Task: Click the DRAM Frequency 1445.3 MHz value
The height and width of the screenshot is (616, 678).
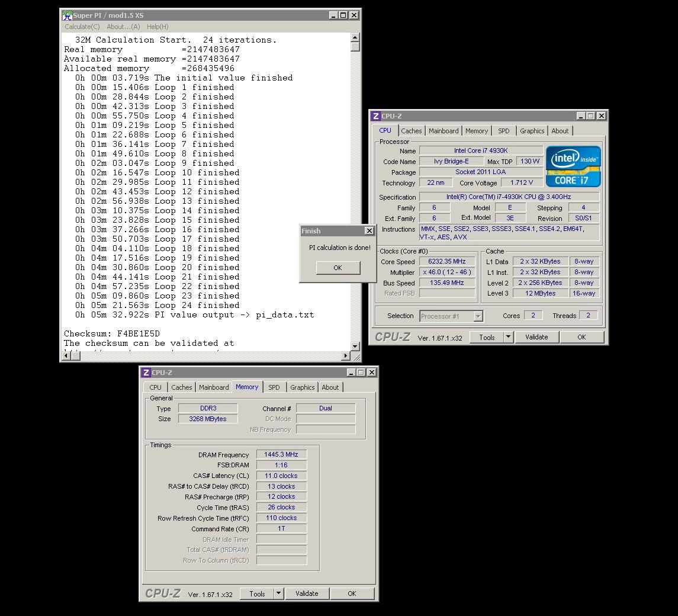Action: point(281,455)
